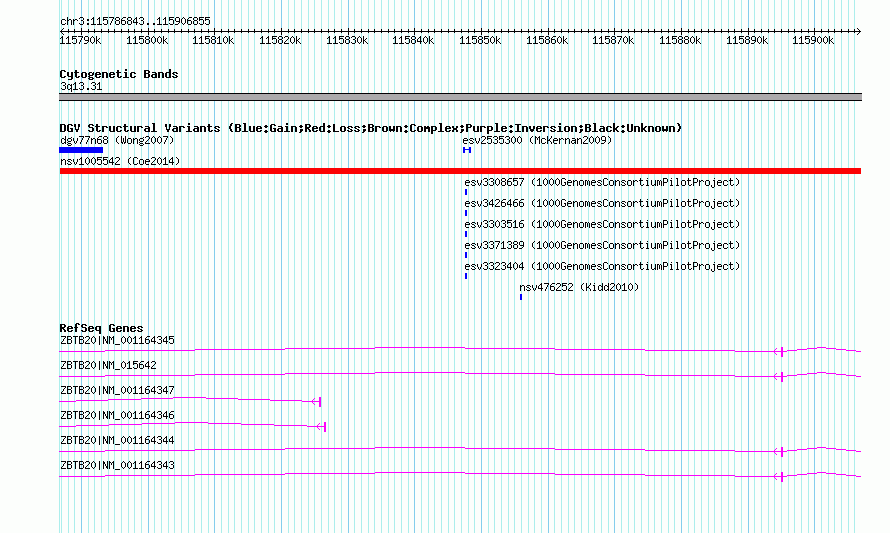Open transcript ZBTB20|NM_001164344 label
The width and height of the screenshot is (890, 533).
(117, 440)
